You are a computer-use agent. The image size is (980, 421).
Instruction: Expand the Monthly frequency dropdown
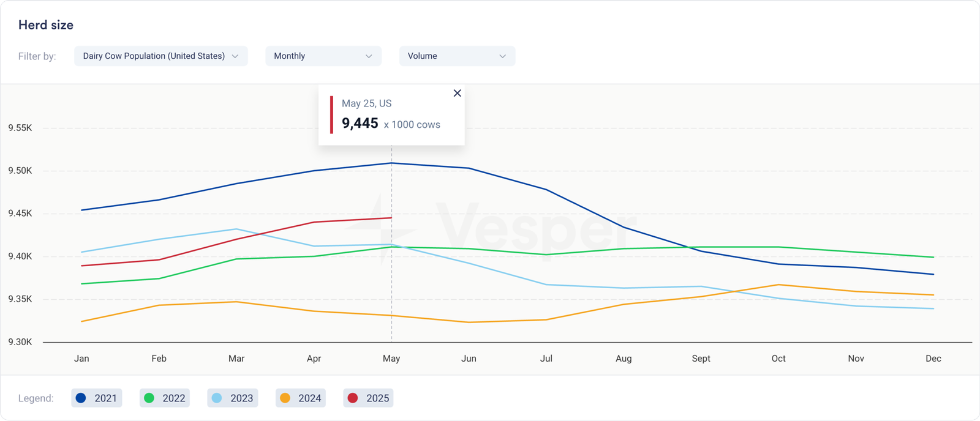323,56
